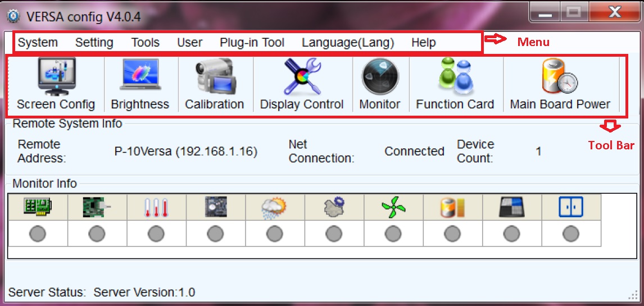
Task: Click the Device Count value 1
Action: click(x=538, y=152)
